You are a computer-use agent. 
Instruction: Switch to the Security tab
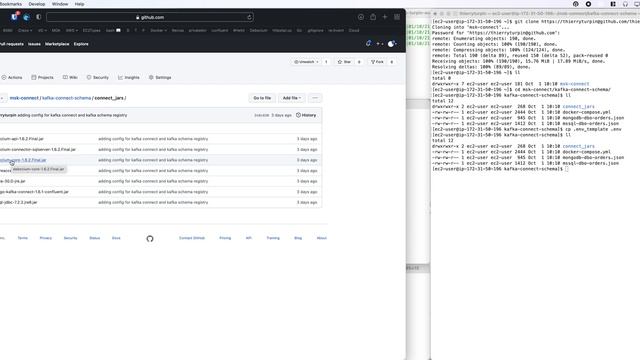coord(98,77)
